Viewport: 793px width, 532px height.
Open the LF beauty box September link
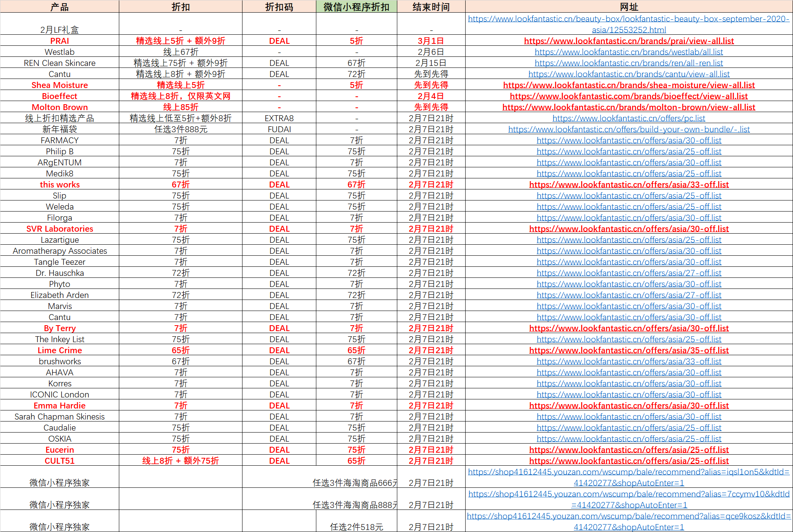[x=629, y=24]
